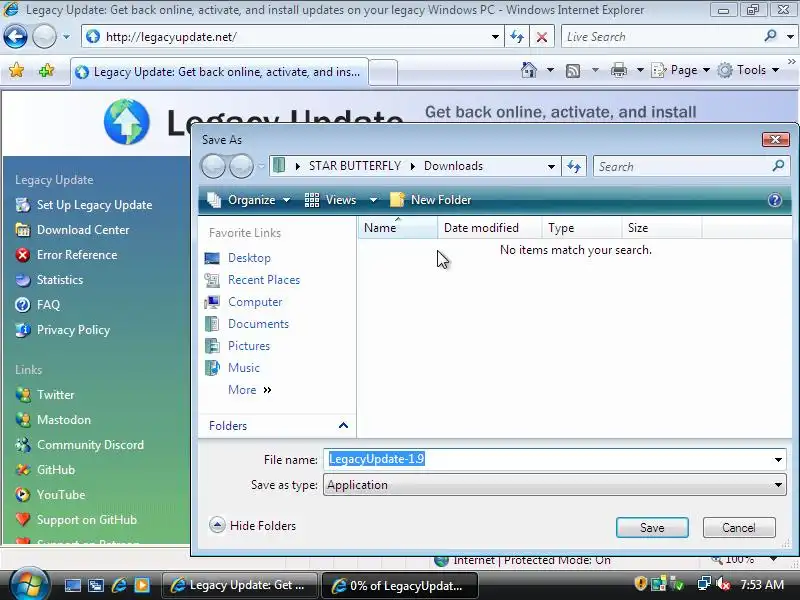The width and height of the screenshot is (800, 600).
Task: Refresh the Save As folder view
Action: [x=574, y=166]
